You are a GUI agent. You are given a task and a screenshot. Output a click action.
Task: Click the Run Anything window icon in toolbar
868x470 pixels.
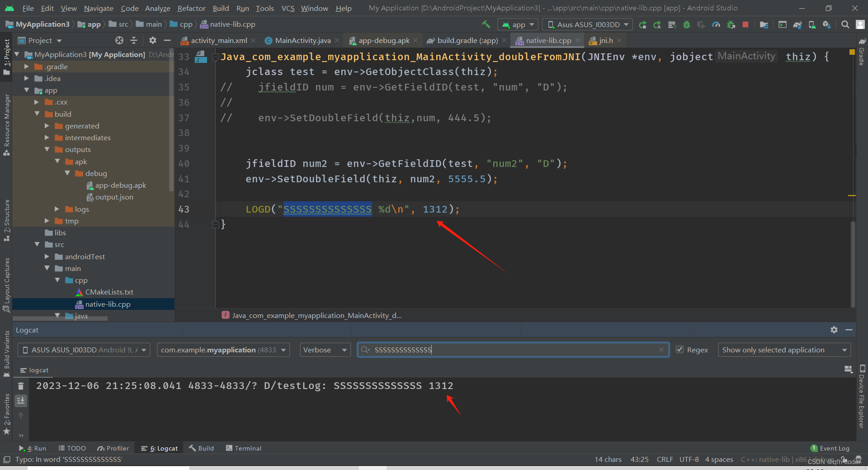click(x=783, y=24)
